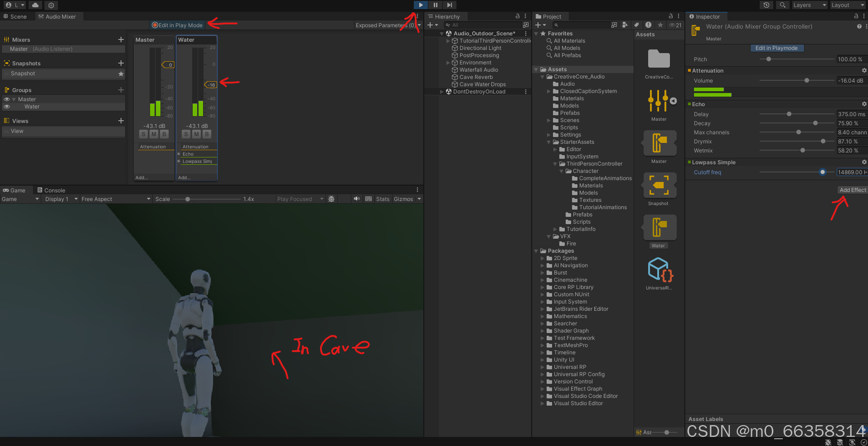This screenshot has width=868, height=446.
Task: Toggle hidden packages visibility count icon
Action: pyautogui.click(x=675, y=25)
